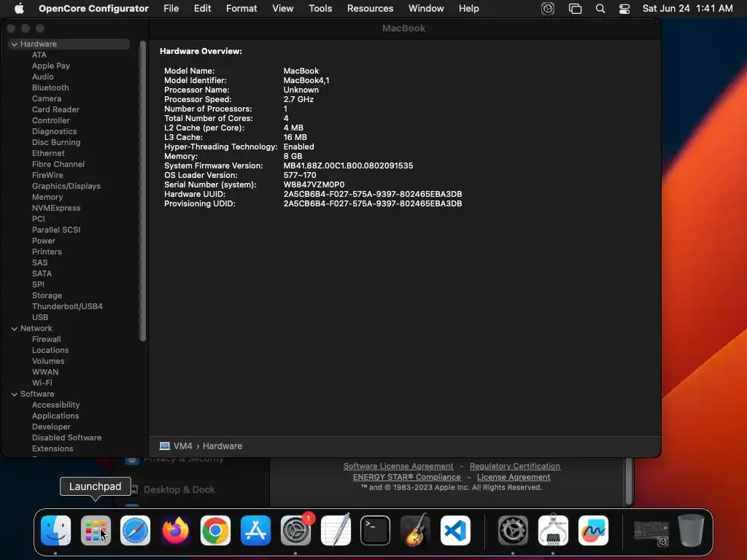
Task: Select Audio in the sidebar
Action: 43,77
